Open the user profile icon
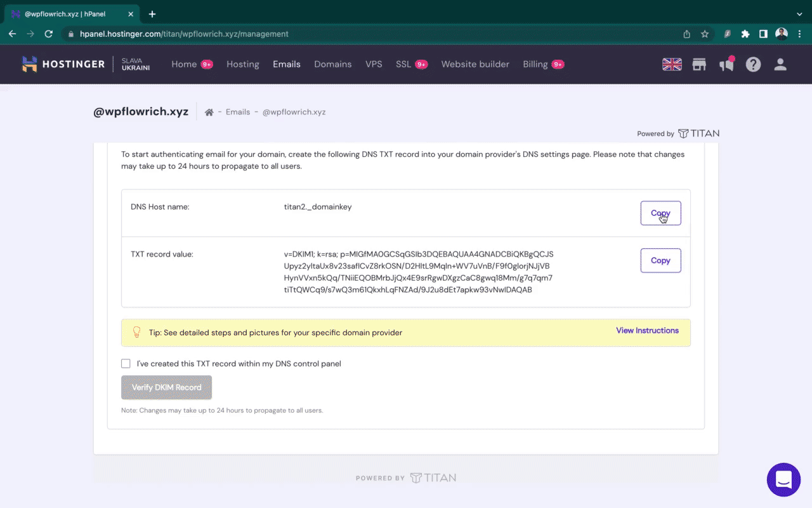Screen dimensions: 812x508 [780, 64]
